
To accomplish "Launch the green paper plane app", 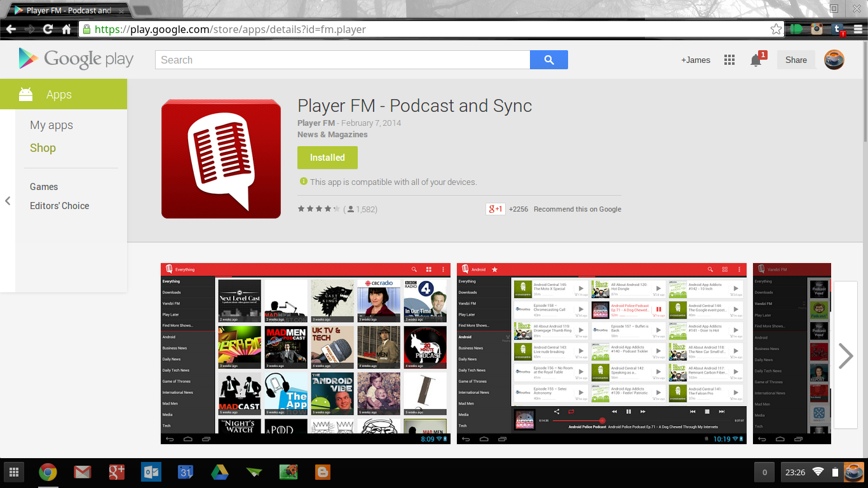I will click(254, 472).
